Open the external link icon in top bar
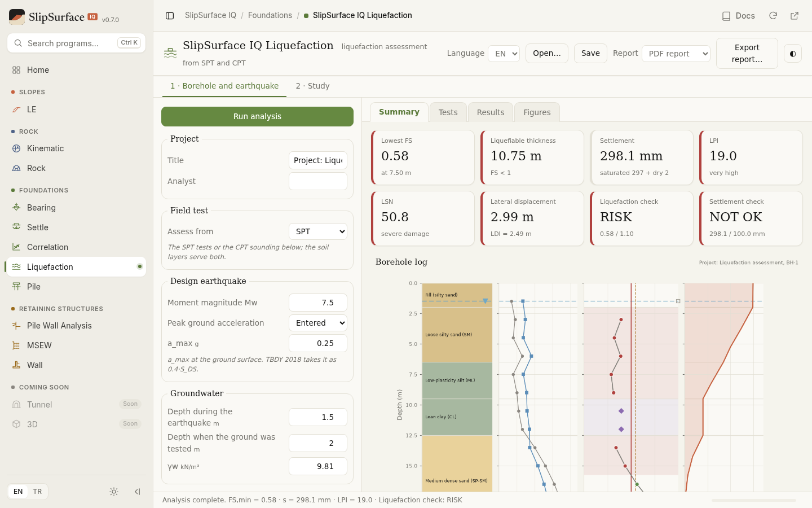The width and height of the screenshot is (812, 508). 795,16
